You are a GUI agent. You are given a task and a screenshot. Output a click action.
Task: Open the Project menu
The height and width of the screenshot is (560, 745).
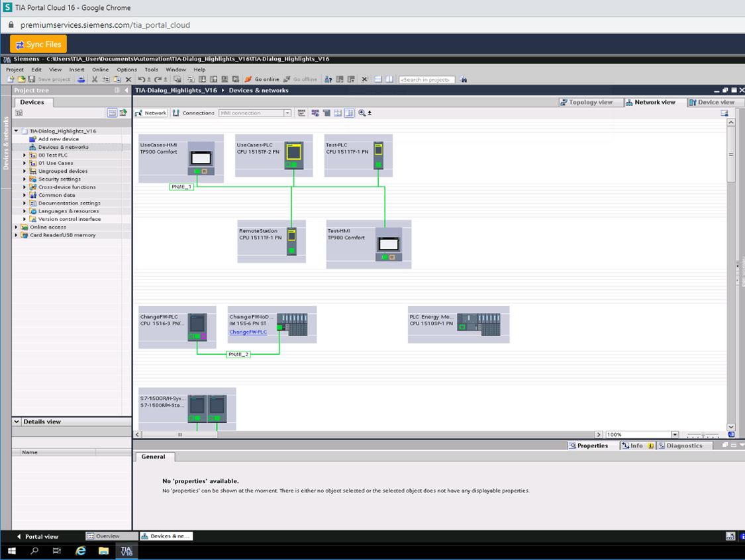click(15, 70)
